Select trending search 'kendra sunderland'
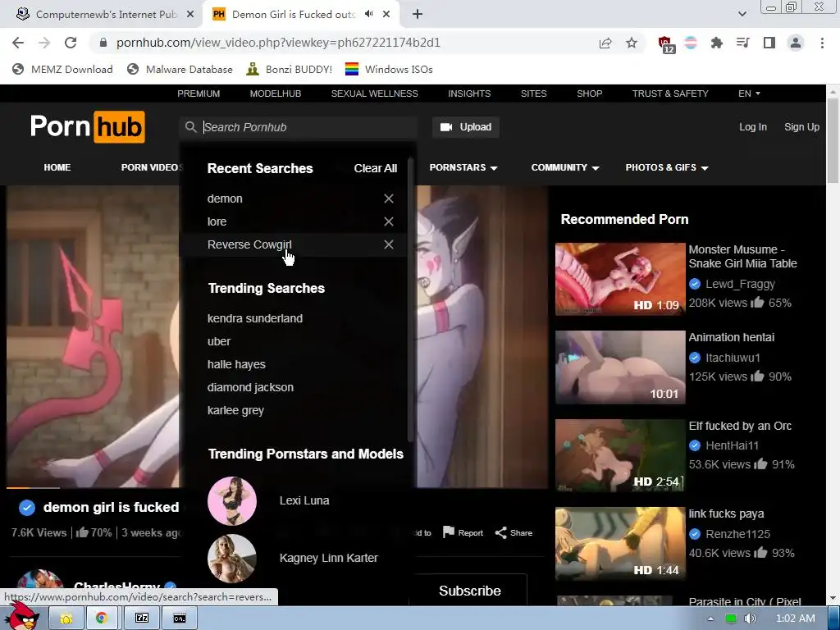Image resolution: width=840 pixels, height=630 pixels. [255, 318]
